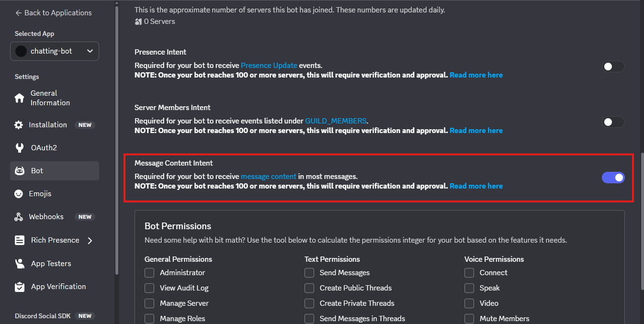The image size is (644, 324).
Task: Turn on Server Members Intent switch
Action: point(613,122)
